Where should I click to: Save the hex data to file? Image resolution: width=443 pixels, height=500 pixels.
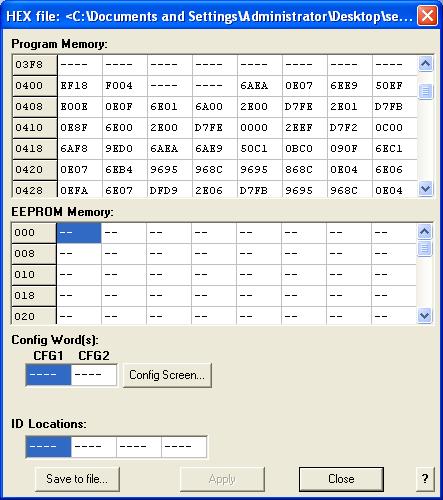(x=77, y=479)
